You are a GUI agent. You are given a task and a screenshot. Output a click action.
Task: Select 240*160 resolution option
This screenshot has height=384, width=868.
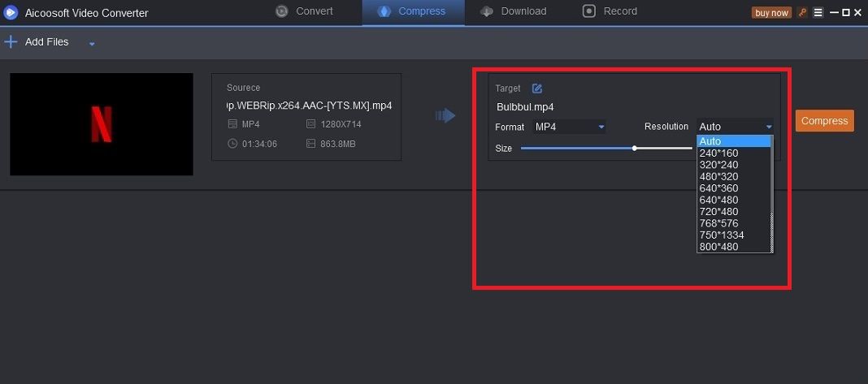(x=733, y=153)
